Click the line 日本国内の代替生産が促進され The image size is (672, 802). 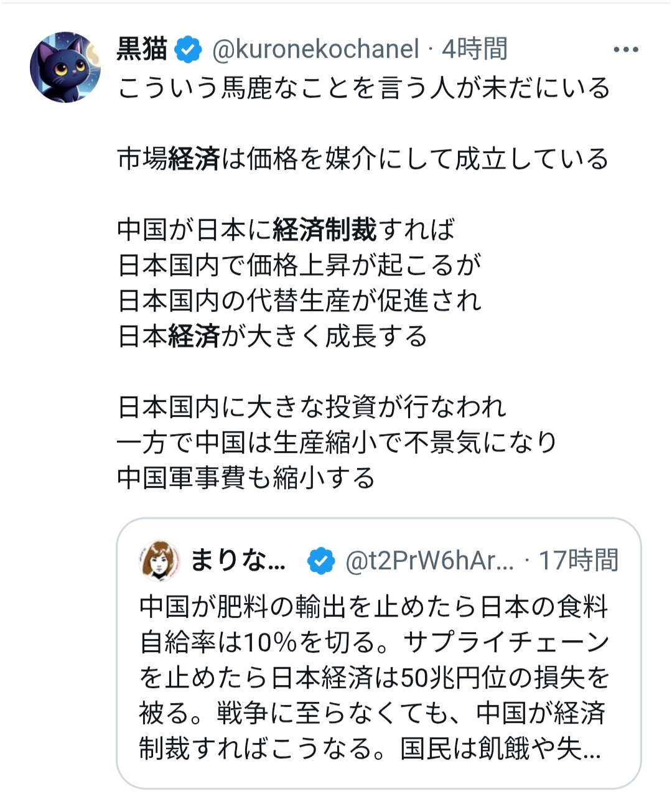(299, 301)
